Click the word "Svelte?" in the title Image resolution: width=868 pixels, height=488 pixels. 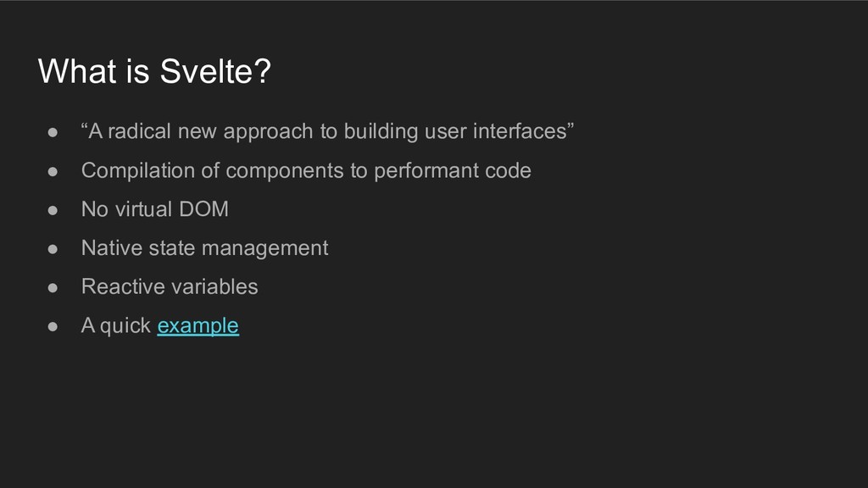[x=215, y=71]
